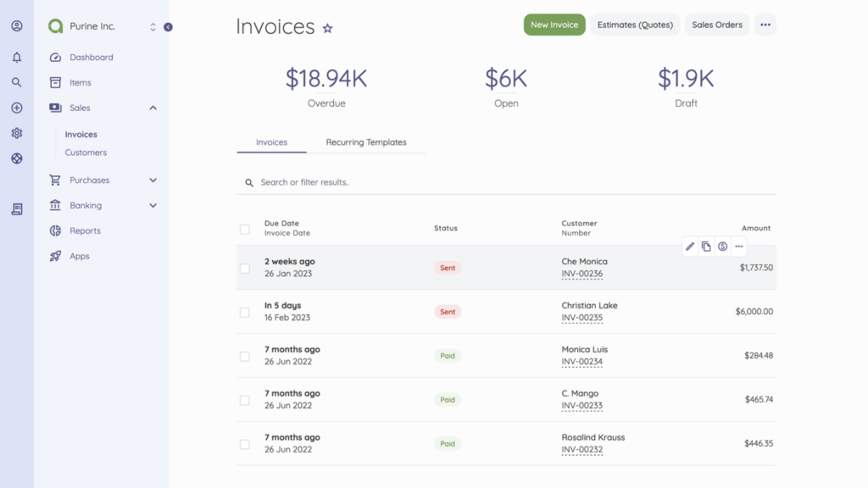
Task: Edit invoice INV-00236 with the pencil icon
Action: 690,247
